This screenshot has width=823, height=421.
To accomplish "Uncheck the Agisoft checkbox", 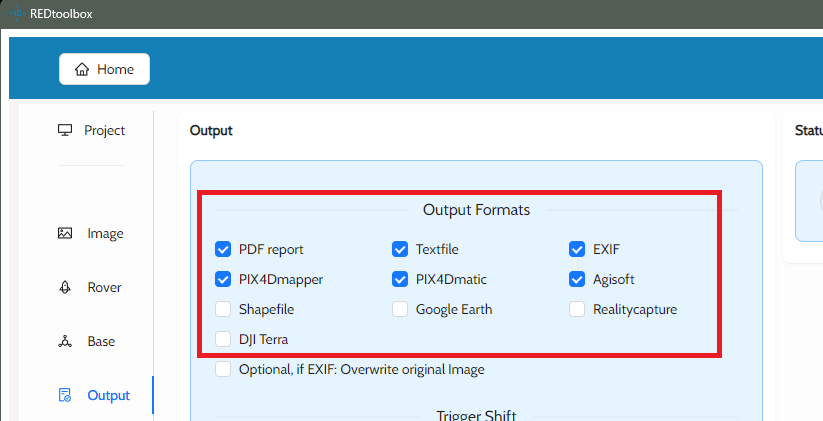I will click(x=577, y=279).
